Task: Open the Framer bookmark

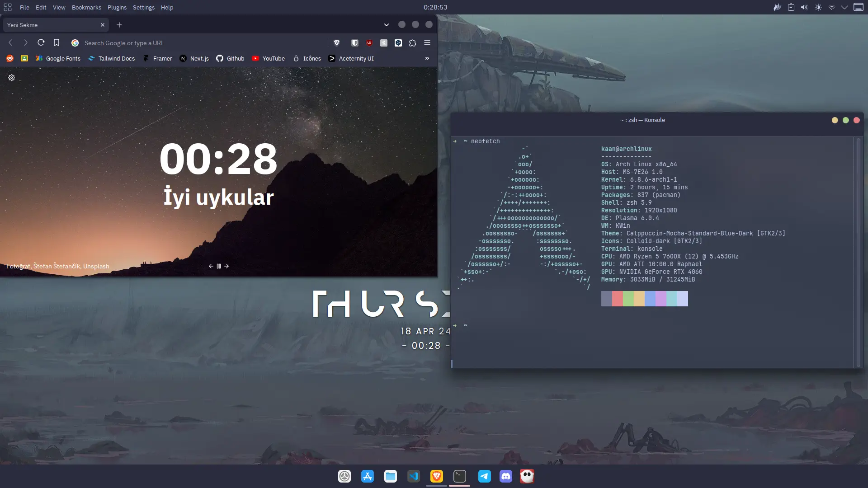Action: (157, 58)
